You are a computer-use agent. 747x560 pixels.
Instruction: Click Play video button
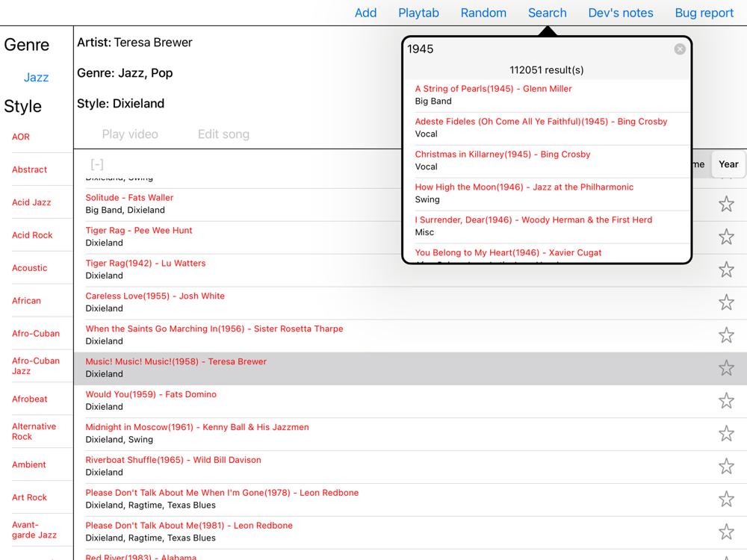[130, 134]
